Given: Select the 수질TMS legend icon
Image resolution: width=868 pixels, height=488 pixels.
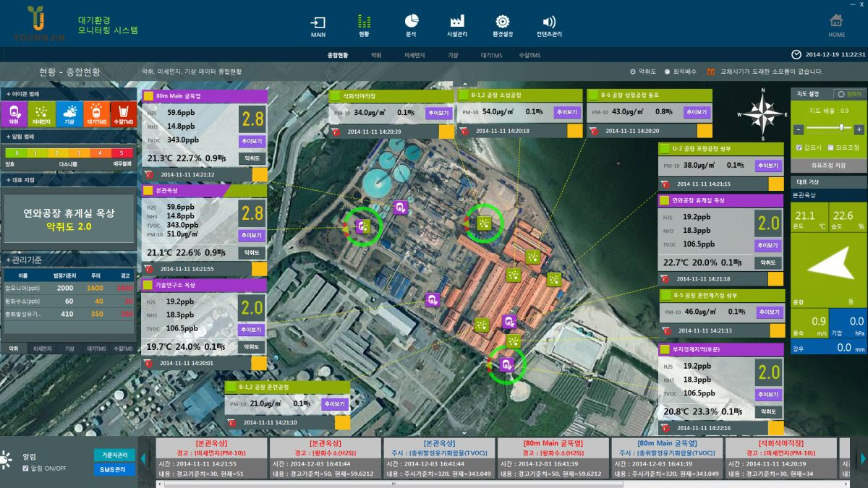Looking at the screenshot, I should [x=123, y=114].
